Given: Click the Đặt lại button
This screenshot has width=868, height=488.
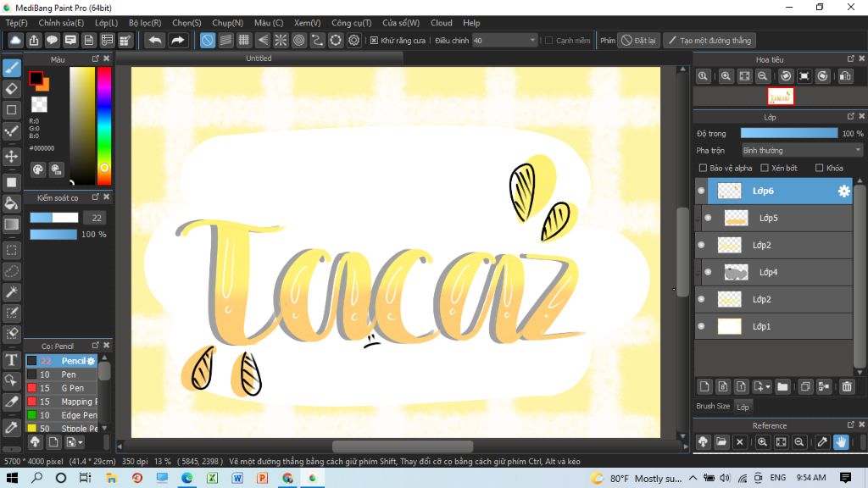Looking at the screenshot, I should click(639, 41).
